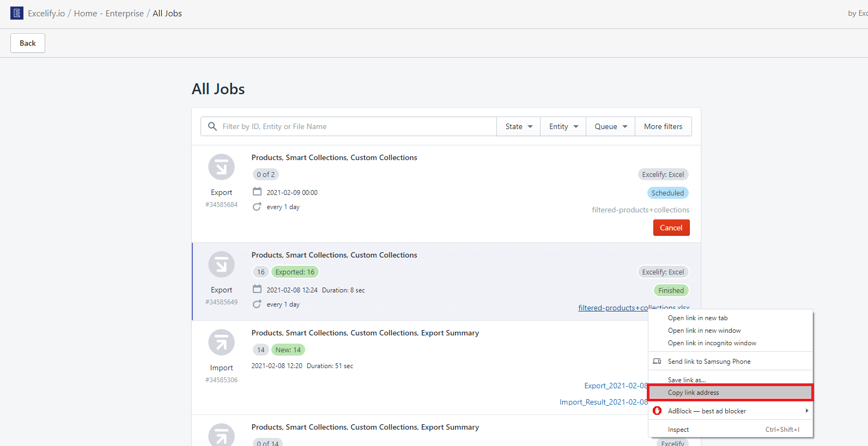
Task: Select Open link in new tab
Action: (x=697, y=318)
